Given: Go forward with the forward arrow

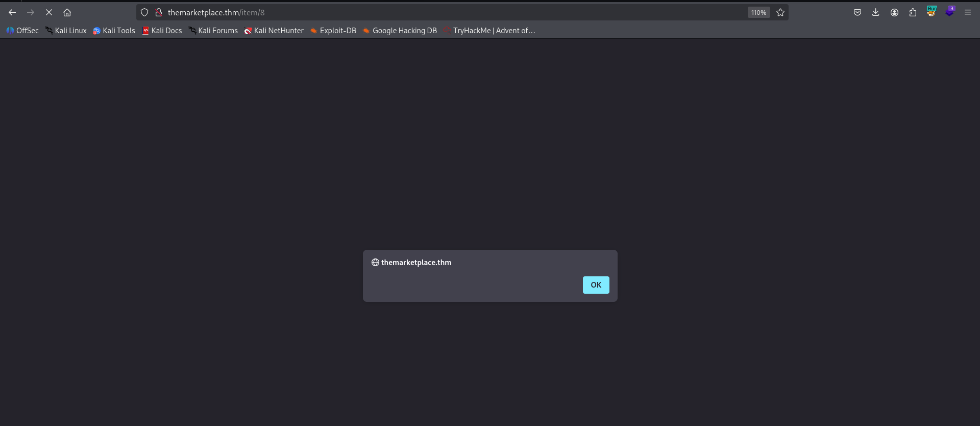Looking at the screenshot, I should pos(31,12).
